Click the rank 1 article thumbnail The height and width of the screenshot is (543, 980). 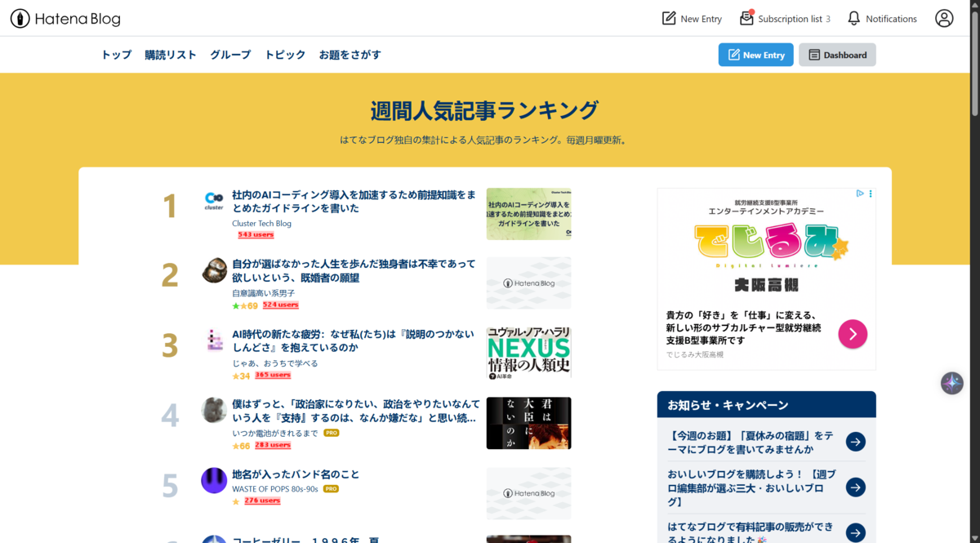[528, 214]
